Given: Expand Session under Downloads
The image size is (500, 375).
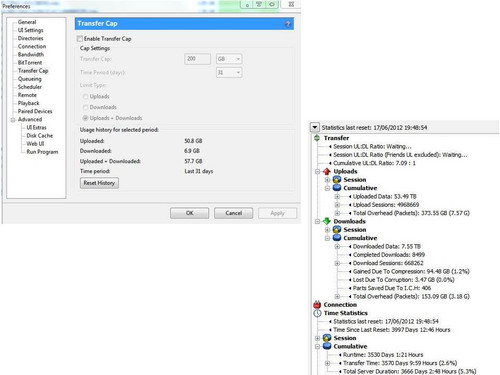Looking at the screenshot, I should (x=327, y=230).
